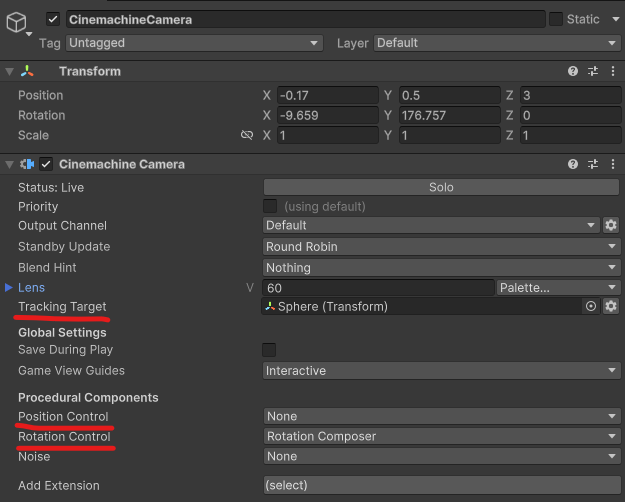
Task: Open the Layer dropdown showing Default
Action: point(497,43)
